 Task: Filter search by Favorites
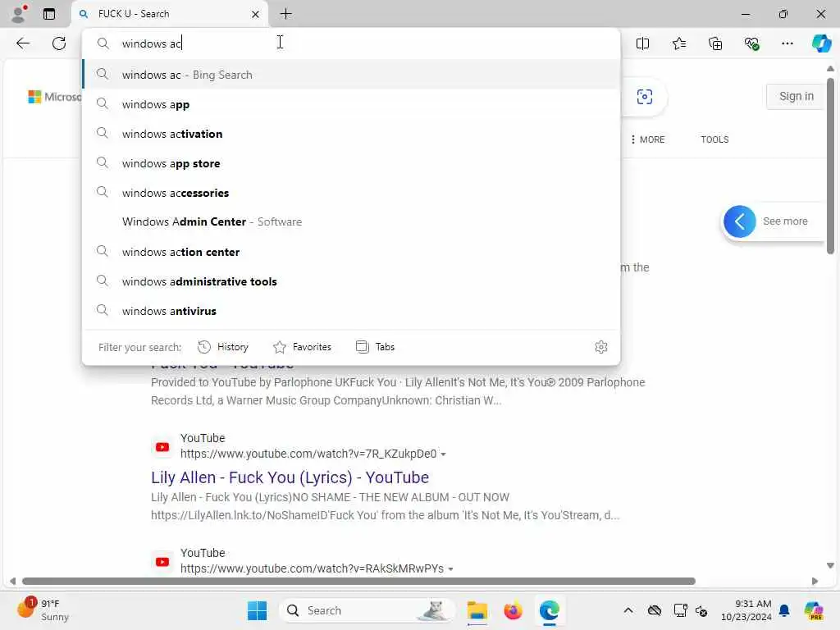pyautogui.click(x=302, y=347)
